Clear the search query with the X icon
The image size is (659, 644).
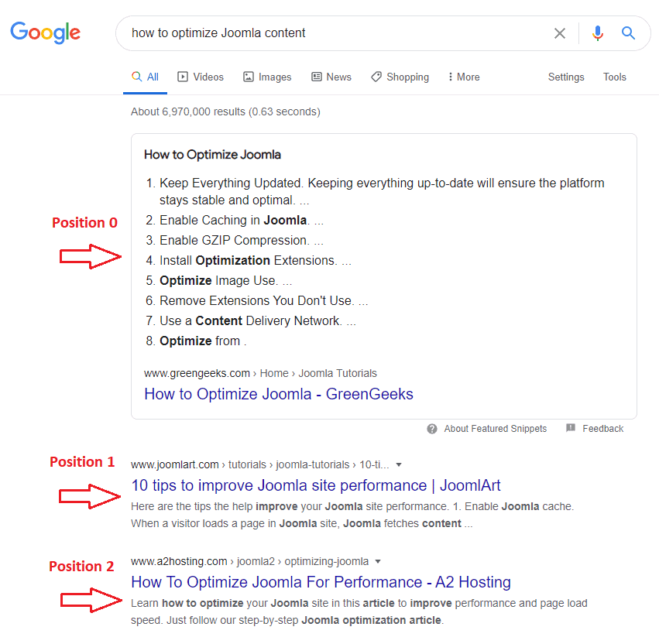coord(559,33)
